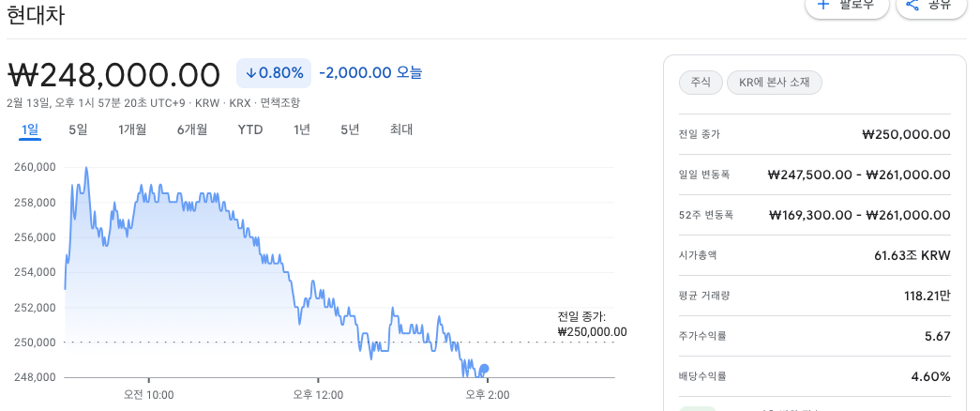Click the ↓0.80% change badge
Screen dimensions: 980x411
pyautogui.click(x=274, y=73)
